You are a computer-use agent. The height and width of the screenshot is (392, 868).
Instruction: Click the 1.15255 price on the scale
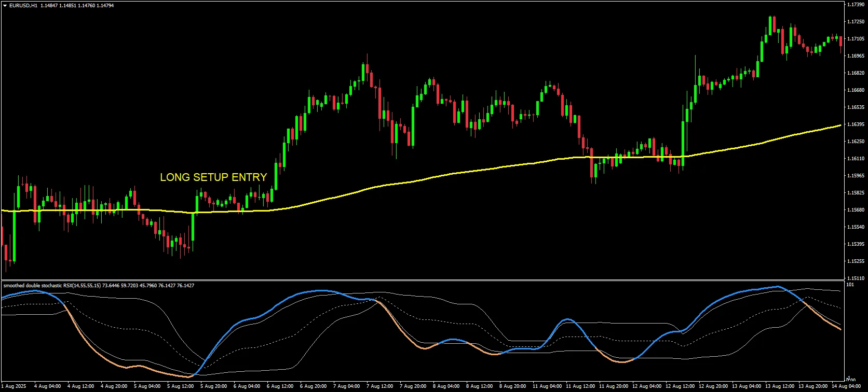(856, 261)
